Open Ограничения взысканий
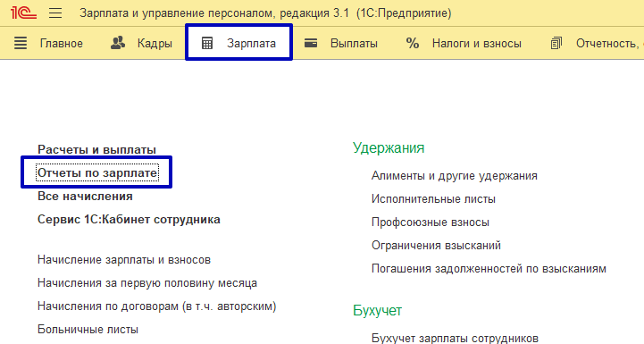 pyautogui.click(x=436, y=246)
